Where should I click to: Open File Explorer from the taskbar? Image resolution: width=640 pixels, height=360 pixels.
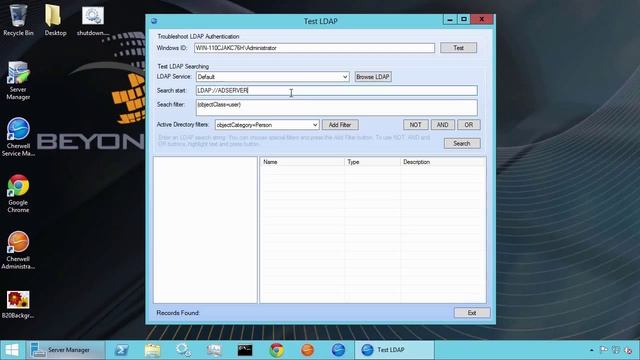pos(153,350)
